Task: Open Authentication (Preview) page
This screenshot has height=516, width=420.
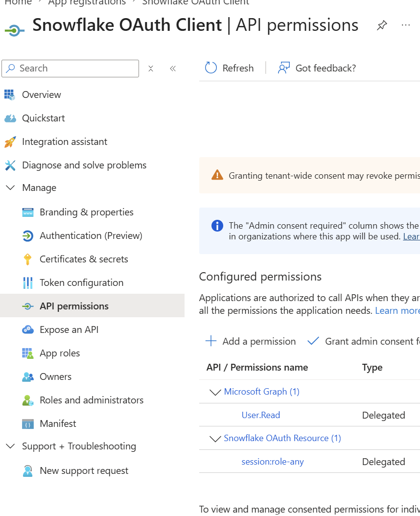Action: coord(91,236)
